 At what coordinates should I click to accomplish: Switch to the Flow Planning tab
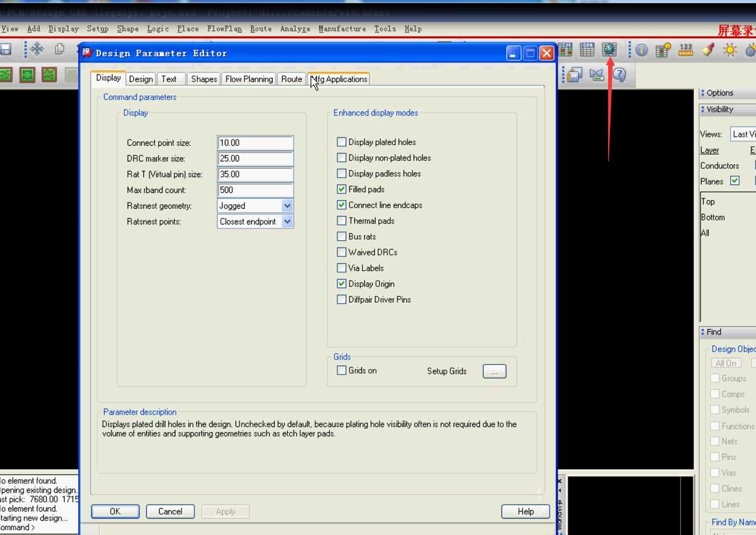249,79
